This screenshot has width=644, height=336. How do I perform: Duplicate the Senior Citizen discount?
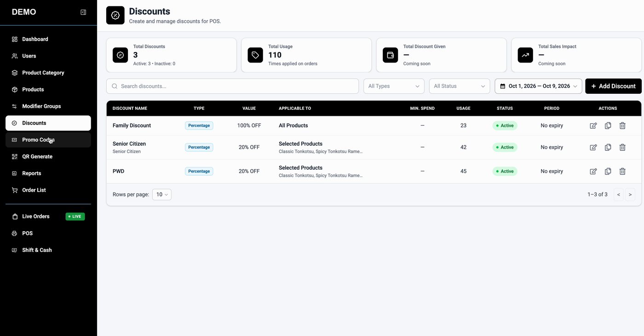click(x=608, y=148)
